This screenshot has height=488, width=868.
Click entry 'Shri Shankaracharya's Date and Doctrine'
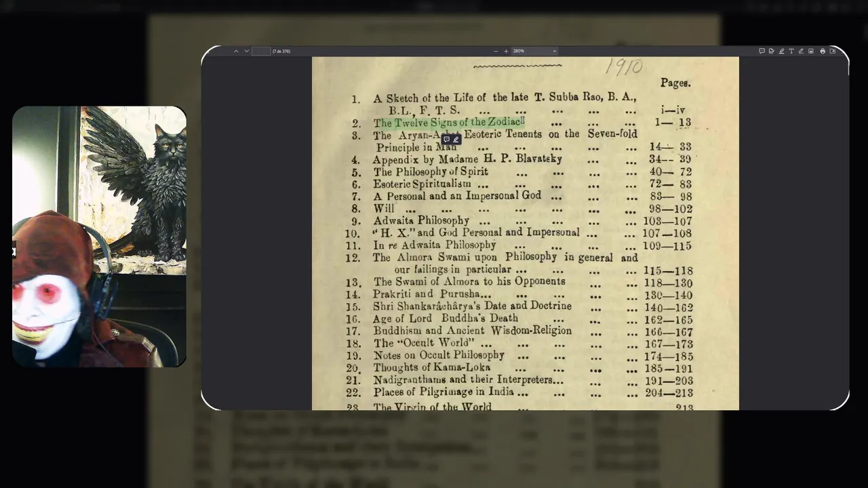[x=472, y=306]
